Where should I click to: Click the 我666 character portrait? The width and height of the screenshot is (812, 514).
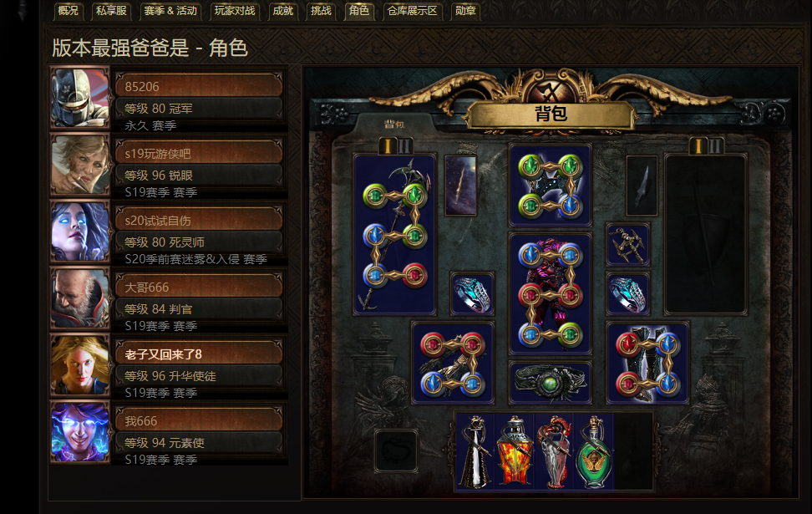[79, 433]
